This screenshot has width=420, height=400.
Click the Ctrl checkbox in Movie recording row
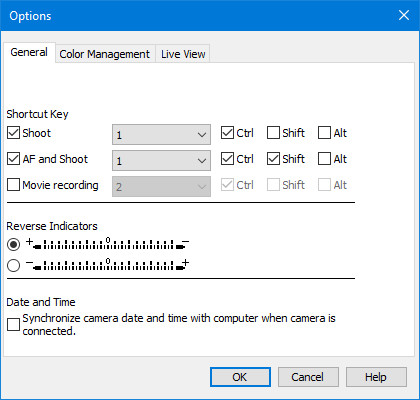[x=227, y=184]
